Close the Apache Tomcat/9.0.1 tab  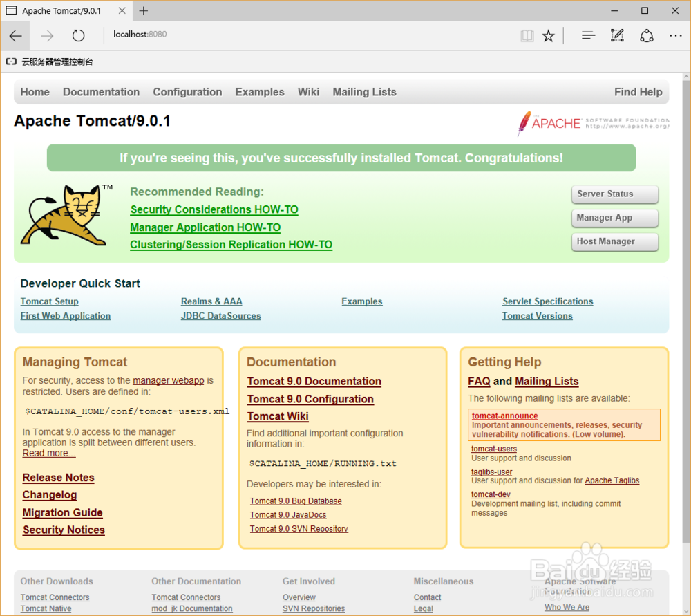tap(122, 10)
